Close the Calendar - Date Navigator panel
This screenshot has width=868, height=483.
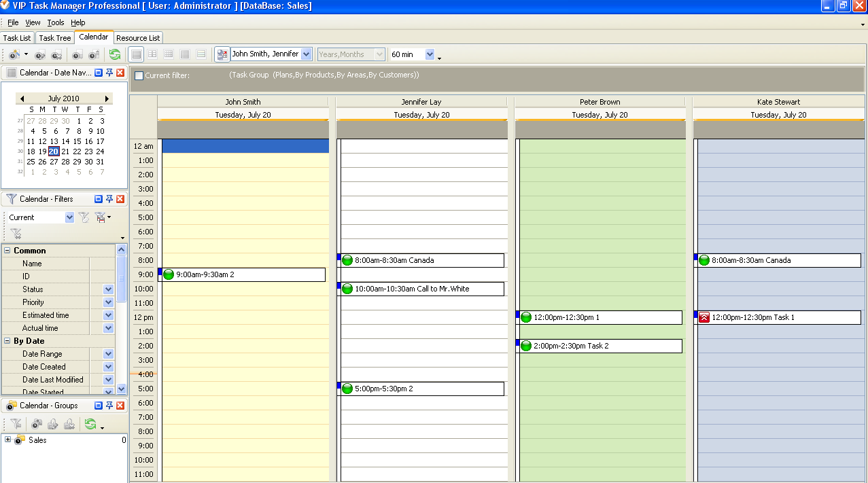coord(120,73)
